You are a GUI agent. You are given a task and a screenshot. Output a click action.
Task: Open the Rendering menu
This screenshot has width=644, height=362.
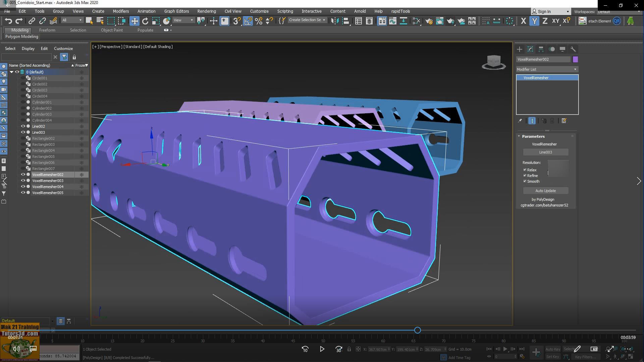206,11
